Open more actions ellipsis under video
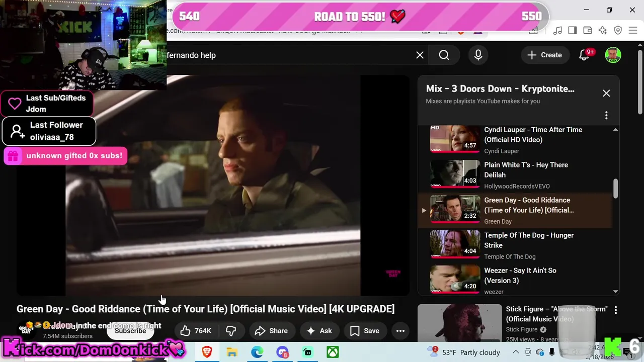 pyautogui.click(x=400, y=331)
